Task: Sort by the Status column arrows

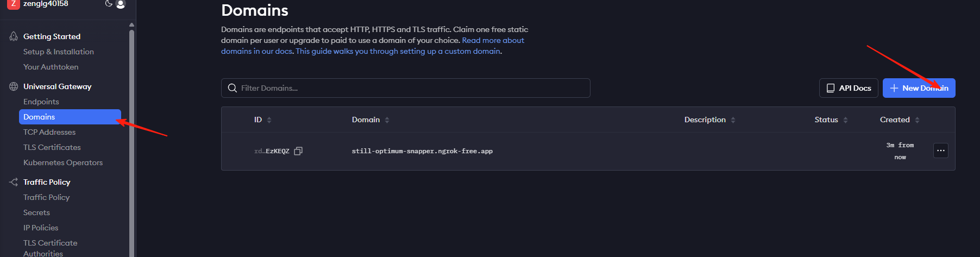Action: (845, 120)
